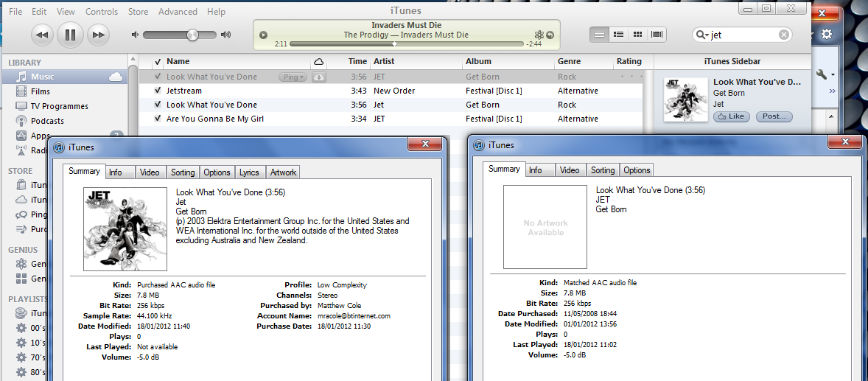Image resolution: width=868 pixels, height=381 pixels.
Task: Toggle the checkbox column header
Action: (158, 61)
